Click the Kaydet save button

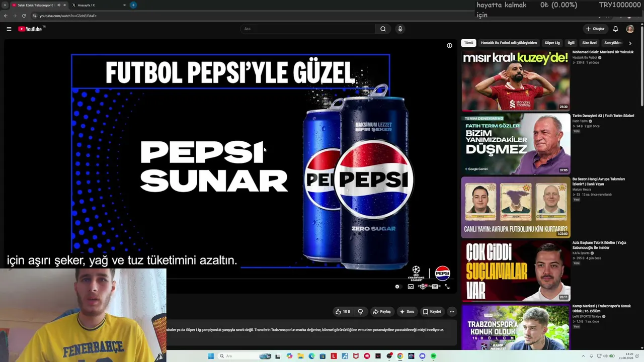click(432, 312)
